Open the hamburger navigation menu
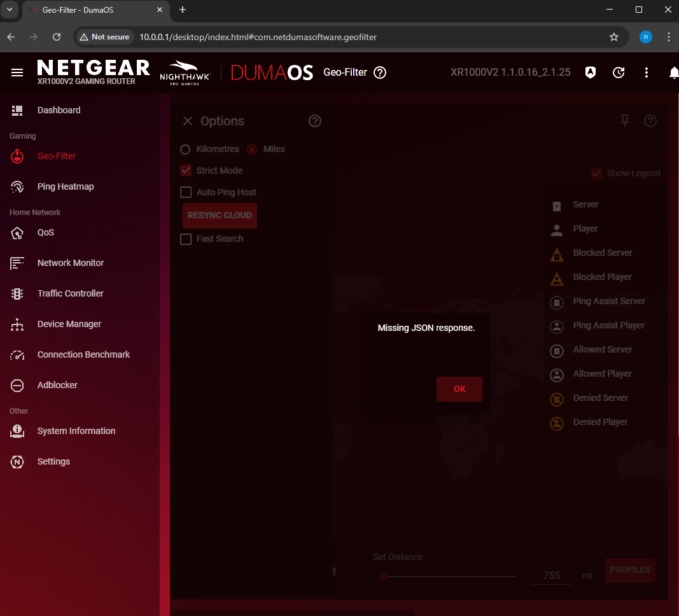This screenshot has height=616, width=679. 17,73
